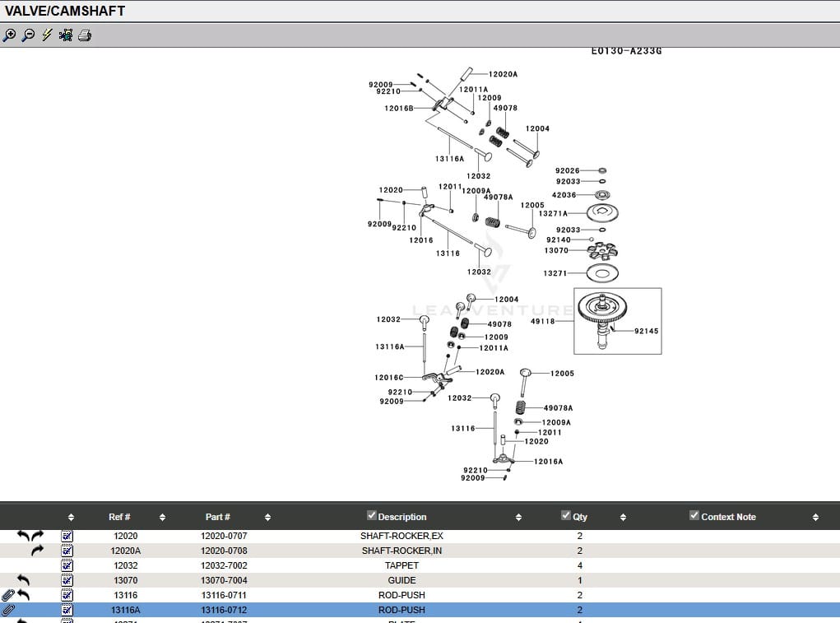Image resolution: width=840 pixels, height=623 pixels.
Task: Click the sort arrows after Description column
Action: (518, 518)
